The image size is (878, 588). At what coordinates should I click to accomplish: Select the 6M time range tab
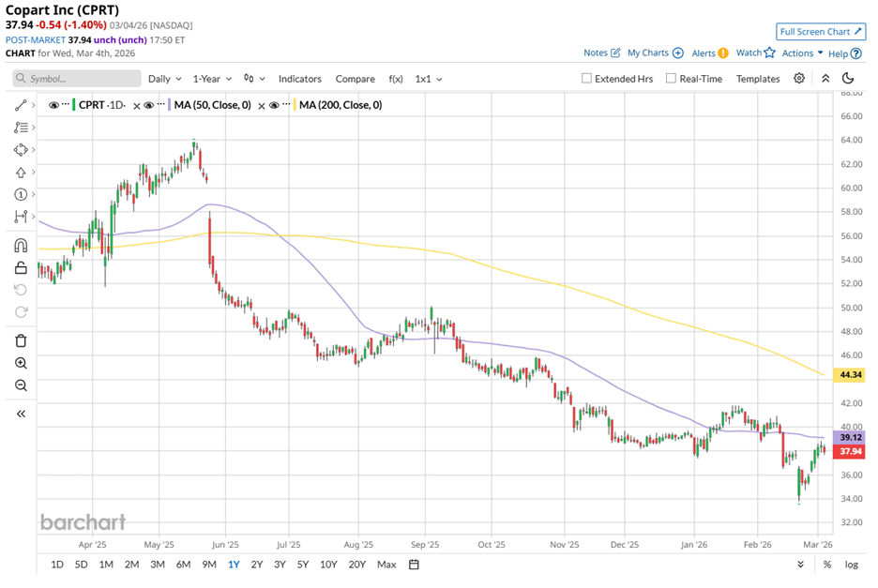[183, 565]
